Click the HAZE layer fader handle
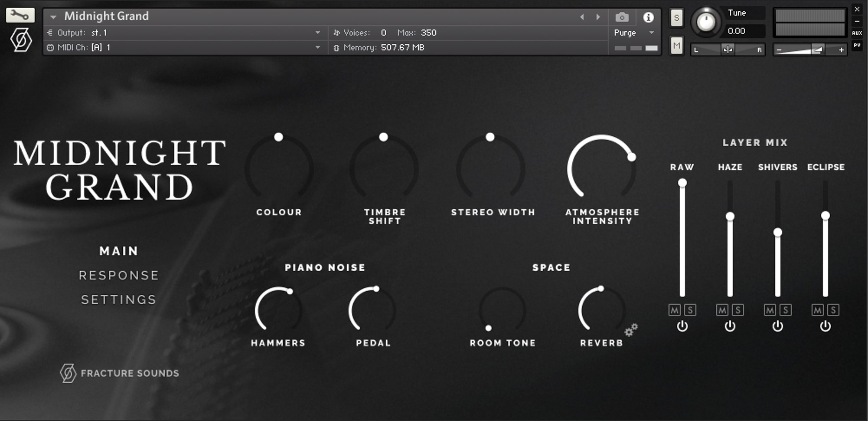Screen dimensions: 868x421 click(x=730, y=216)
